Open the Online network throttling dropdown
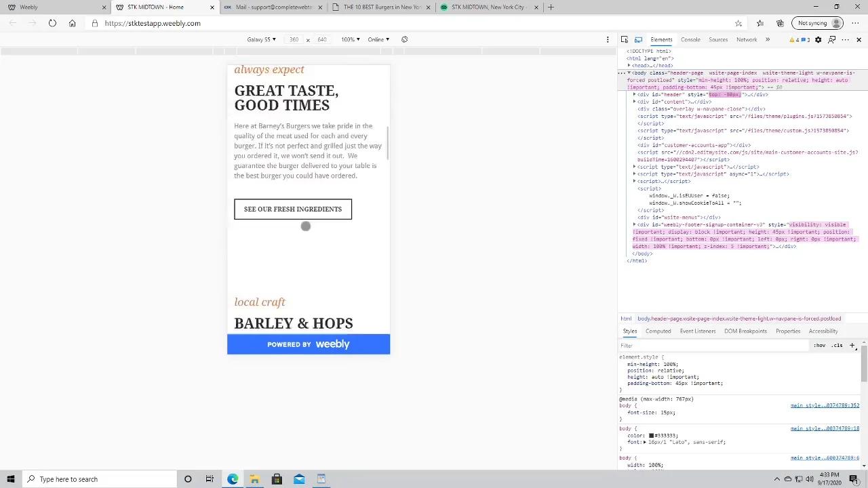 click(378, 39)
